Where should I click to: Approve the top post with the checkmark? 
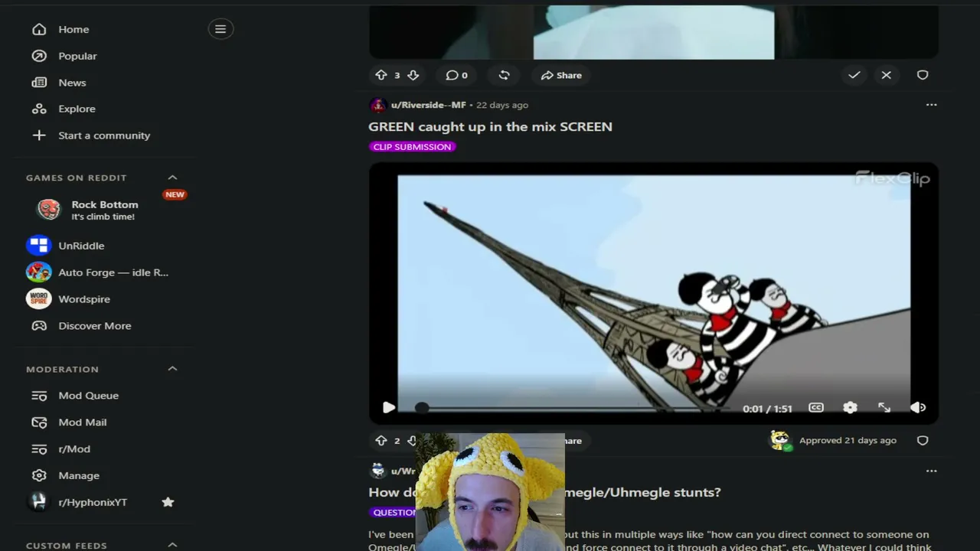(854, 75)
